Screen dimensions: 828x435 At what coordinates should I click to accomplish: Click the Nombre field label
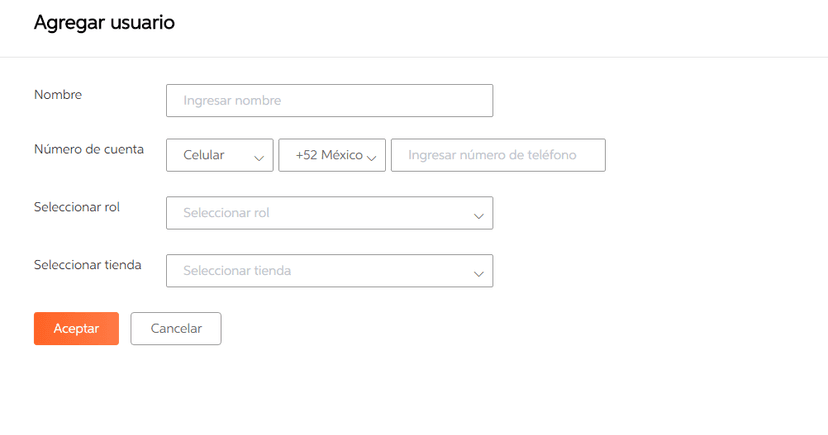[x=58, y=95]
